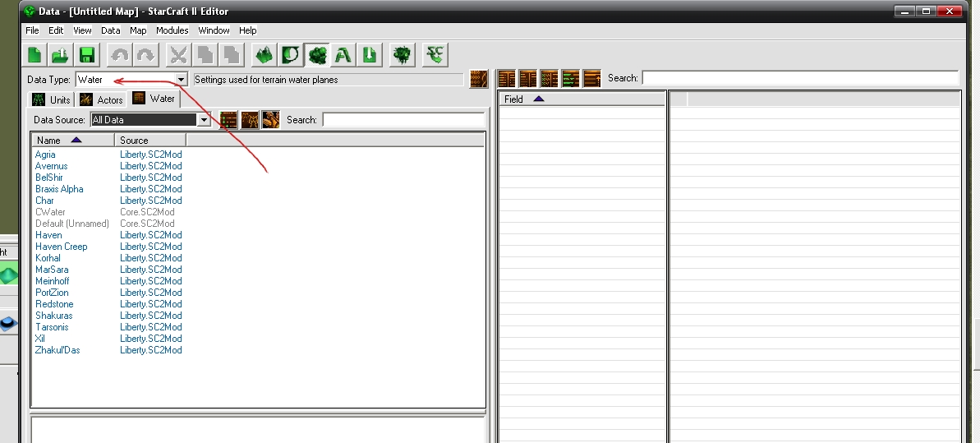Save the map with the floppy disk icon
The image size is (980, 443).
coord(86,55)
